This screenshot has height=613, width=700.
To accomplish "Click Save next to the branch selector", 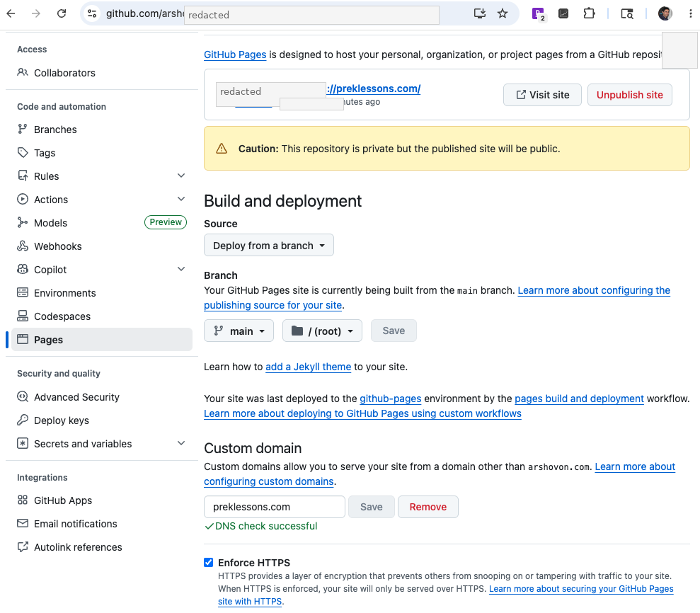I will (394, 331).
